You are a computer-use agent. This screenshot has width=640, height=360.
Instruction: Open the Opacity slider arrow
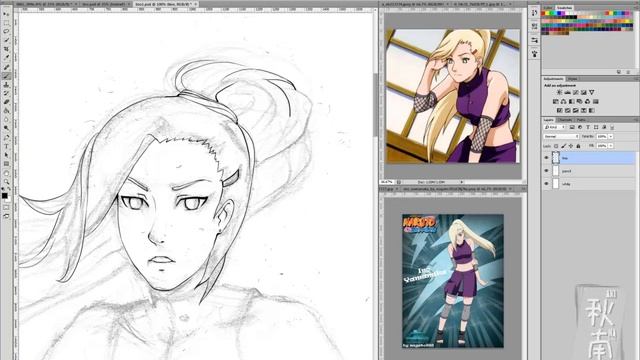[611, 137]
